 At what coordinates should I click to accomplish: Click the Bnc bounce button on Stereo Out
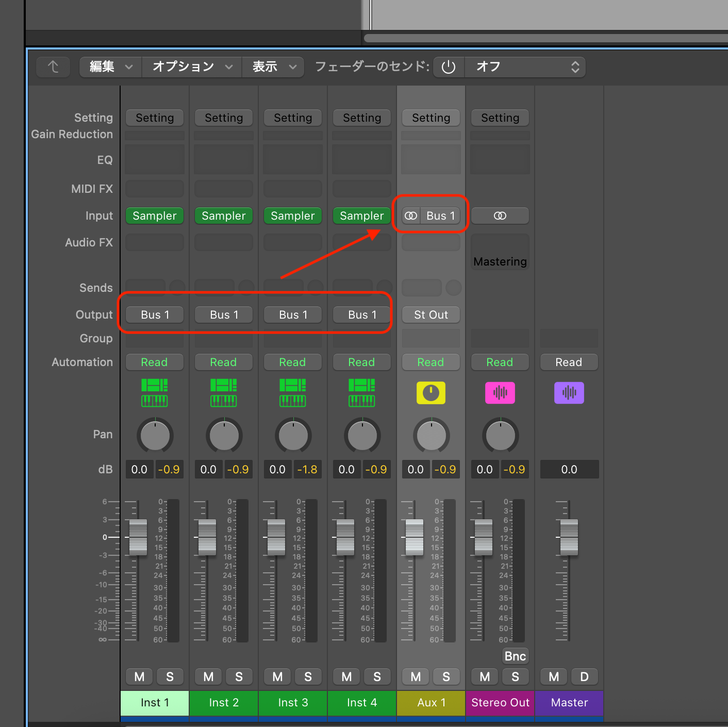coord(515,656)
